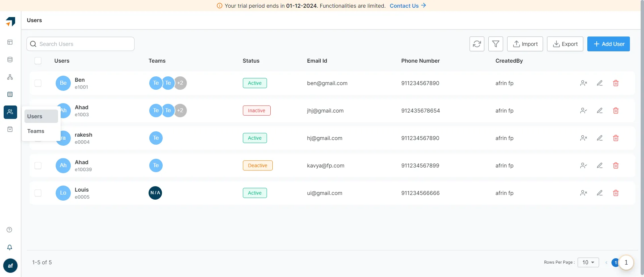Screen dimensions: 644x277
Task: Delete user Ben via trash icon
Action: click(615, 83)
